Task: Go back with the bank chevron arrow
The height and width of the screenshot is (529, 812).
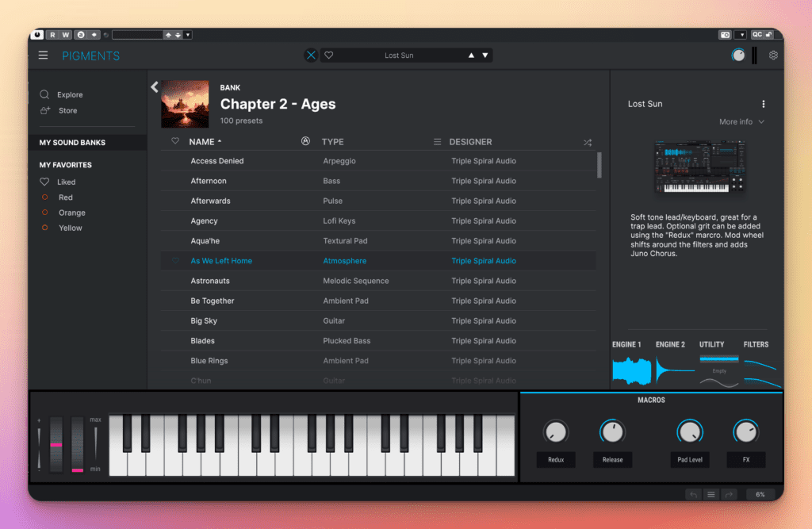Action: tap(155, 87)
